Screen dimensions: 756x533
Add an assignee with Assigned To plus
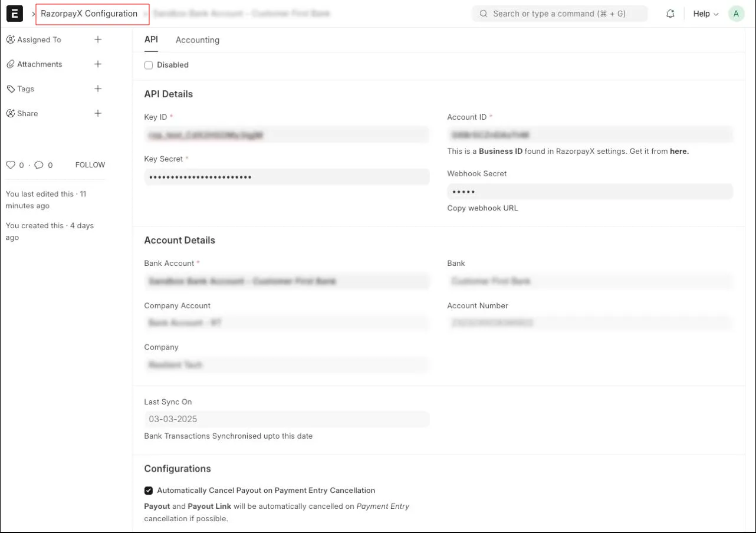(98, 40)
